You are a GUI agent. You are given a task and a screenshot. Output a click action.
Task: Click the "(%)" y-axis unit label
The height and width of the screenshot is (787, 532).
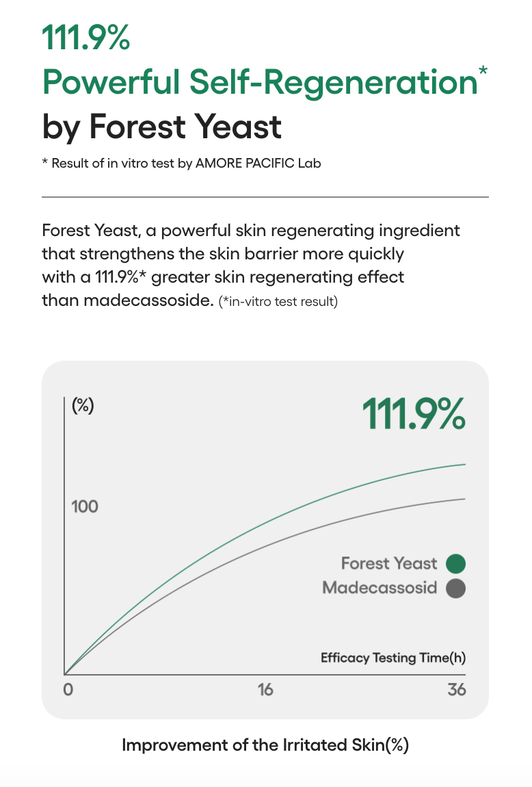pos(83,405)
